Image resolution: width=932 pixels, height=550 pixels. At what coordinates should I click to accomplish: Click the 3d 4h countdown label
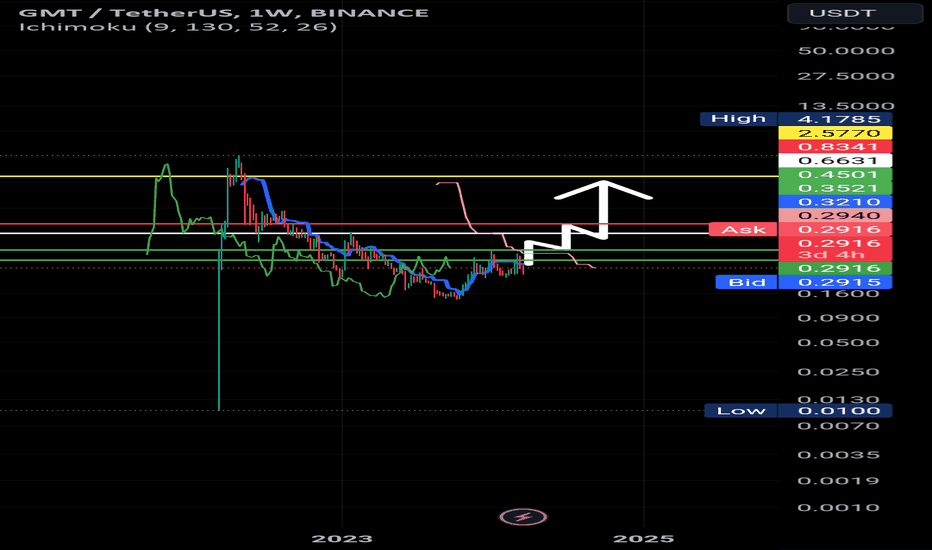pyautogui.click(x=832, y=255)
